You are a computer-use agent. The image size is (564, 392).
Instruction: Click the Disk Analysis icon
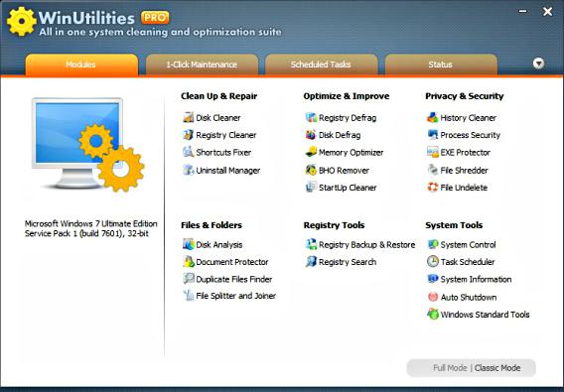(188, 244)
